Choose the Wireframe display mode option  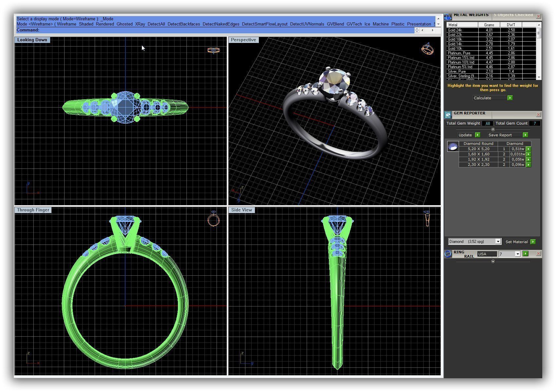[x=67, y=24]
